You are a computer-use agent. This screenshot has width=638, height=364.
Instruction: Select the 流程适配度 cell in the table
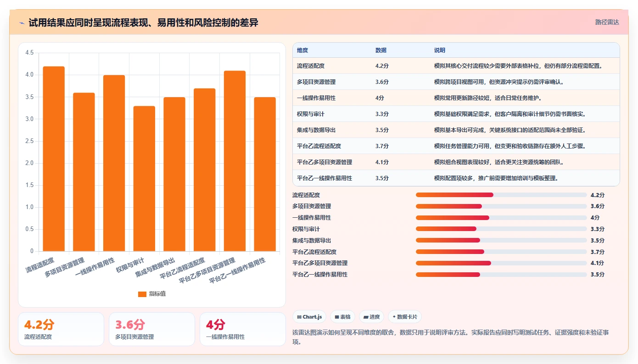(x=332, y=66)
